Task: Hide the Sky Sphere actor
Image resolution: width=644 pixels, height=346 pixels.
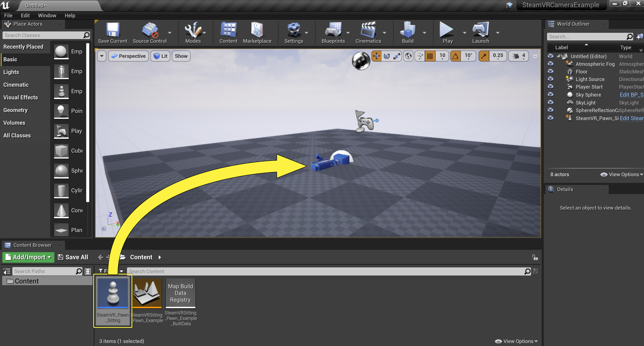Action: 551,94
